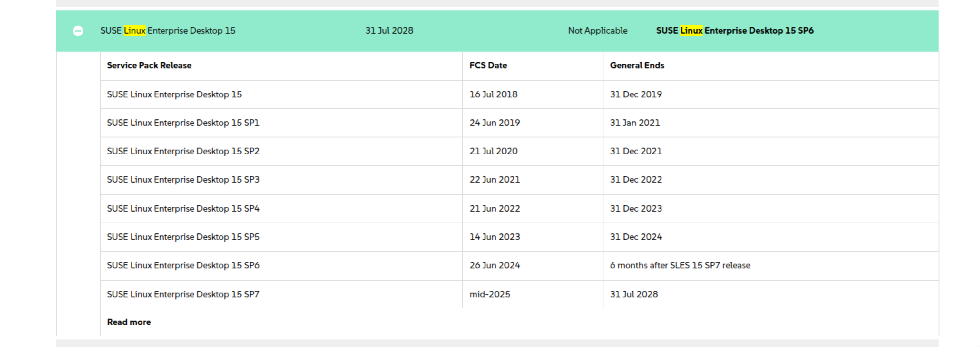This screenshot has height=347, width=980.
Task: Click the '31 Dec 2021' general end date
Action: (636, 151)
